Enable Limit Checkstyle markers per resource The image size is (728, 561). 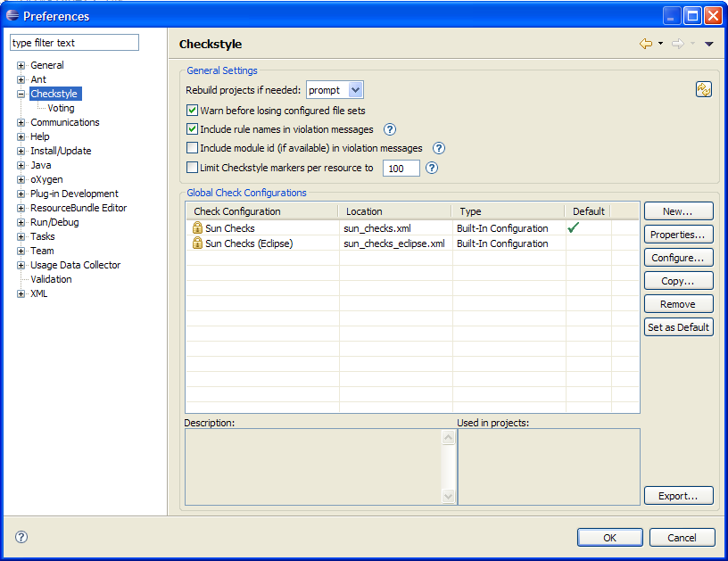pyautogui.click(x=192, y=167)
